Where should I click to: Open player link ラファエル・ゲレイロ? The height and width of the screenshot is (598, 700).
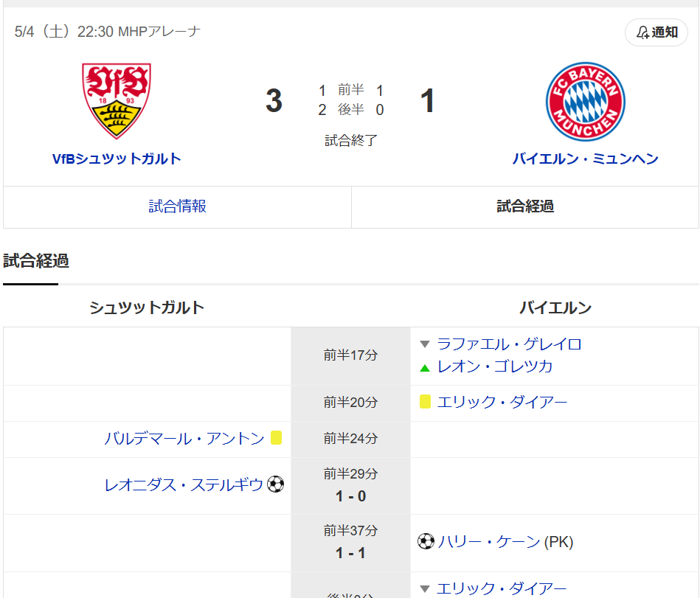click(x=509, y=344)
